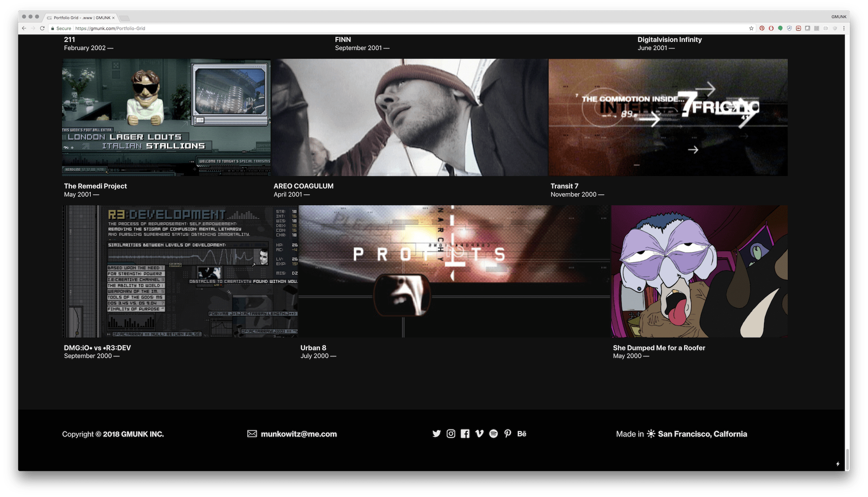Open the Urban 8 project thumbnail
The height and width of the screenshot is (497, 868).
(454, 271)
